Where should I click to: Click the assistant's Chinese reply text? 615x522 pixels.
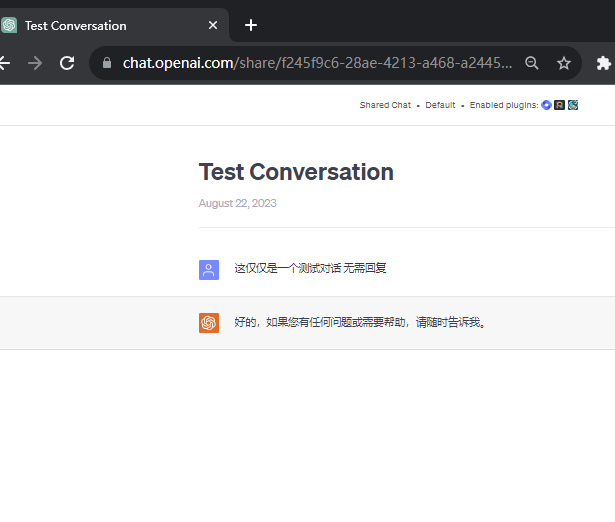(x=360, y=323)
